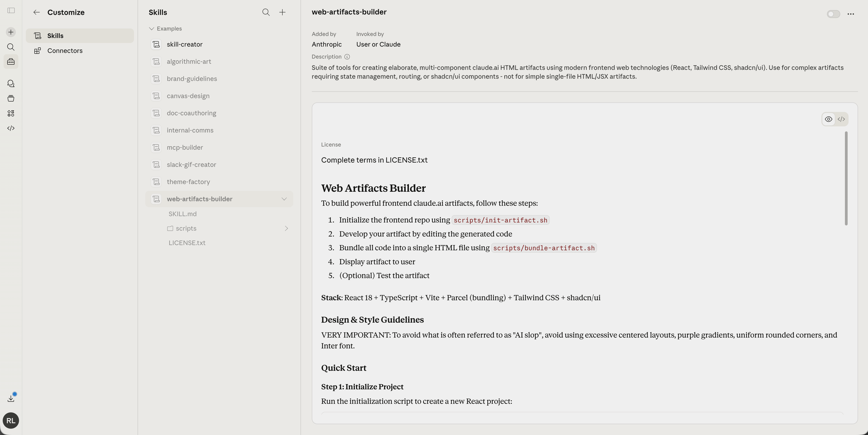
Task: Open the three-dot more options menu
Action: coord(851,14)
